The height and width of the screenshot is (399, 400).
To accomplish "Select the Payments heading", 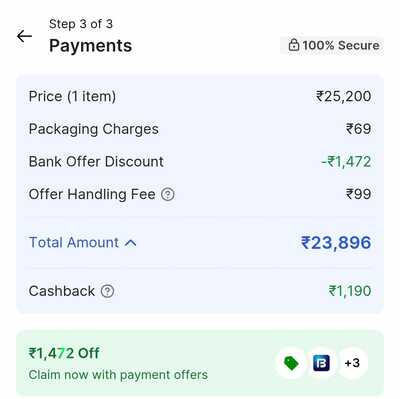I will (x=90, y=46).
